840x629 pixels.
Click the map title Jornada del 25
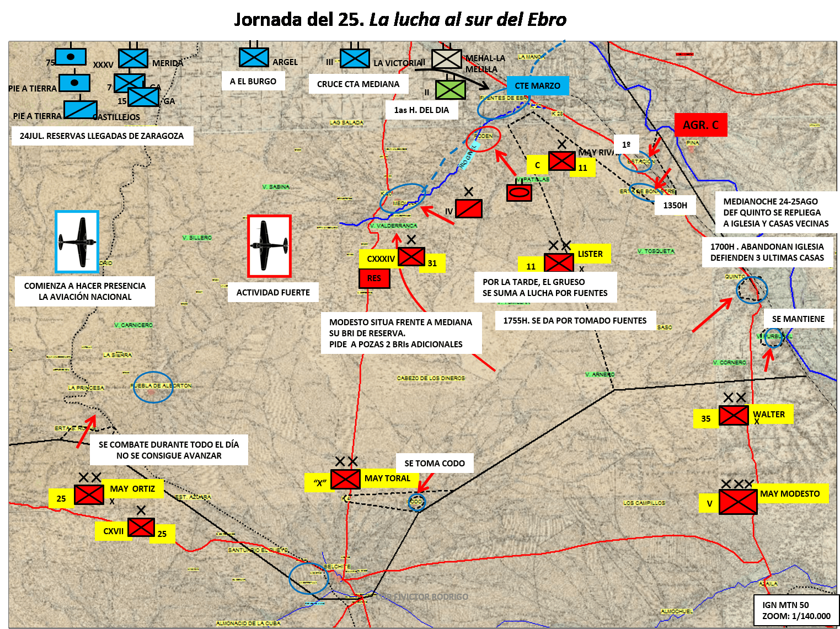400,19
